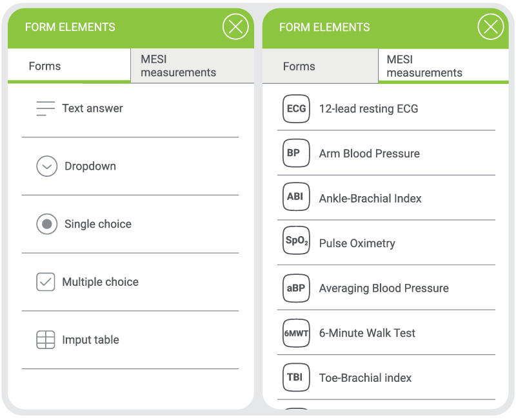Click the ABI ankle-brachial icon

(296, 197)
